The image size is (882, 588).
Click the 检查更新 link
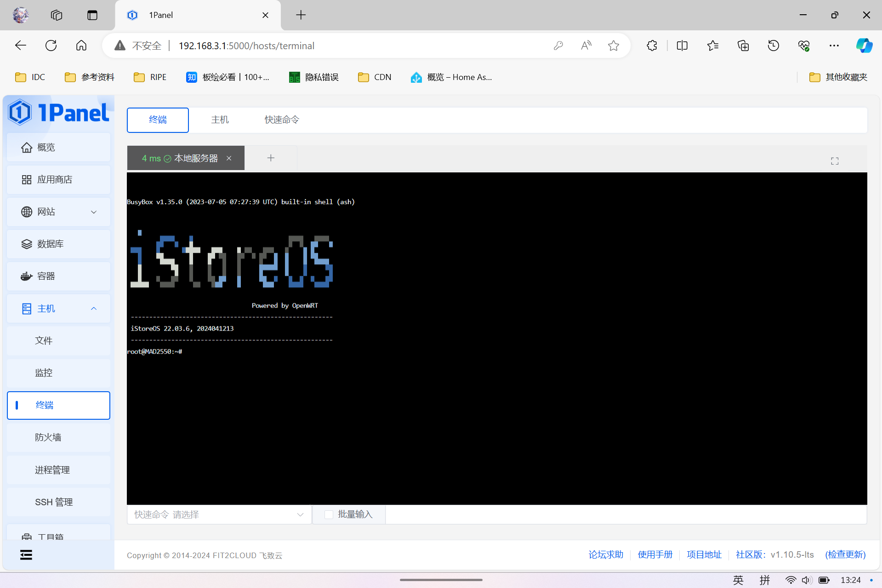pyautogui.click(x=845, y=554)
